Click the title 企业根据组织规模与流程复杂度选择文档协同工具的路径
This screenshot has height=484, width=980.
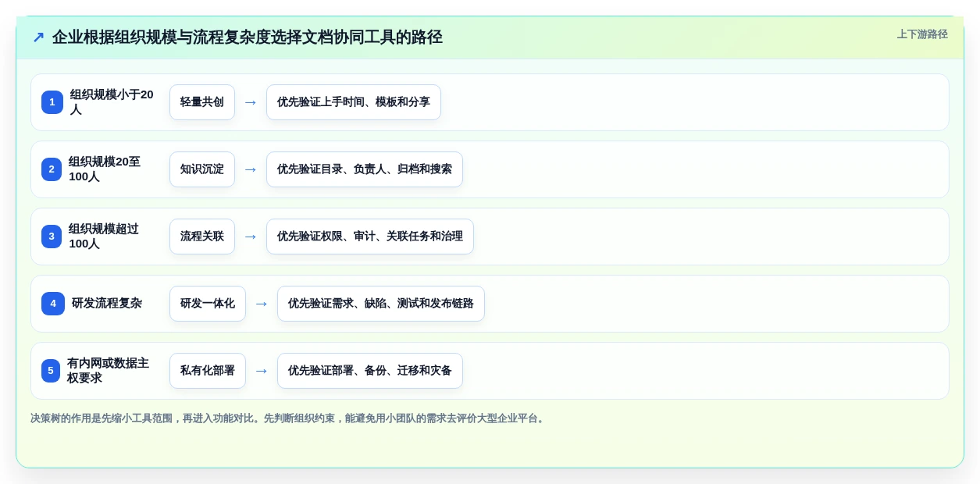tap(248, 37)
